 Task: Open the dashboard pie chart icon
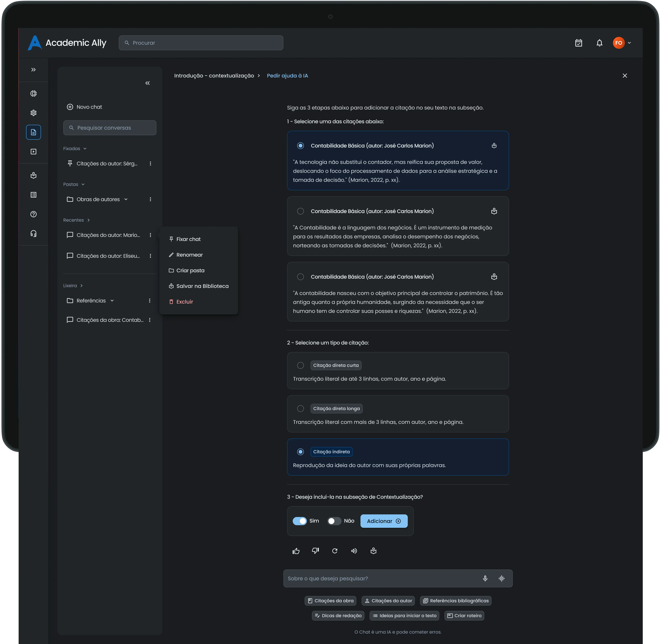click(x=34, y=94)
